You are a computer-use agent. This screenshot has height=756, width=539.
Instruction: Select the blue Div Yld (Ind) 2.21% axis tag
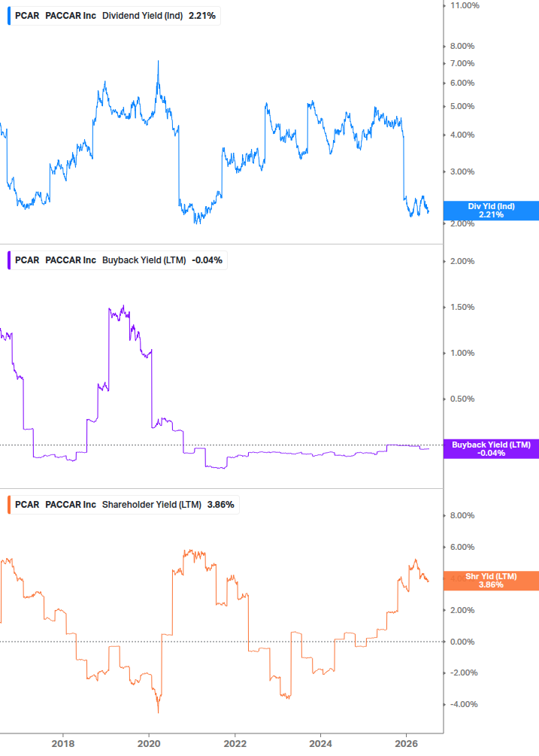click(491, 211)
